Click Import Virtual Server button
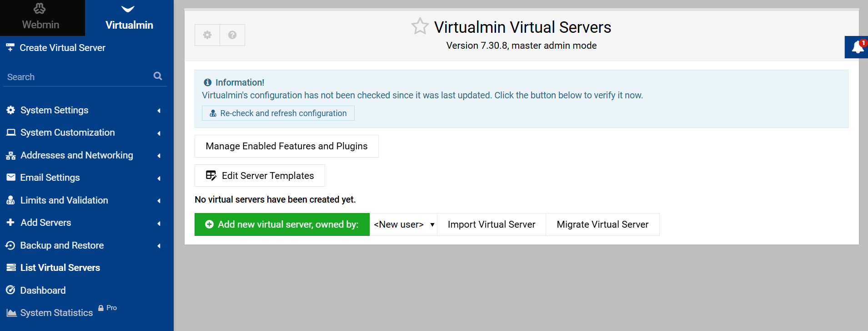The image size is (868, 331). click(492, 224)
